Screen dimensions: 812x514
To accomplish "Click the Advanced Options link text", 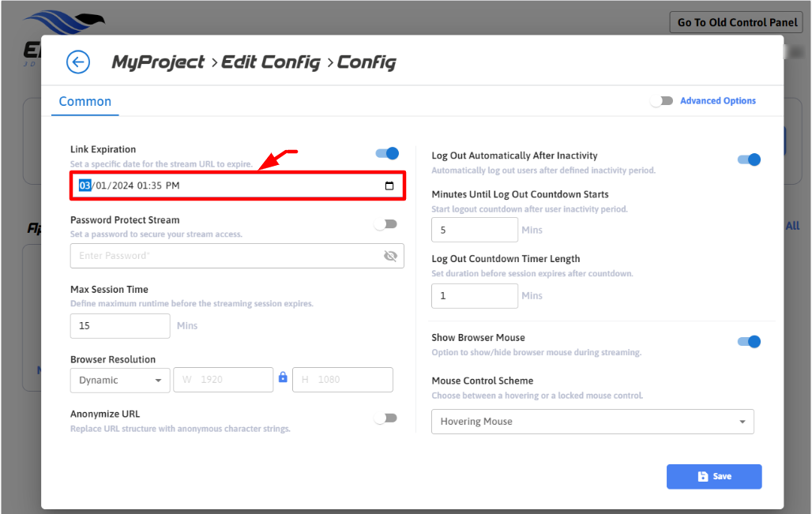I will 717,101.
